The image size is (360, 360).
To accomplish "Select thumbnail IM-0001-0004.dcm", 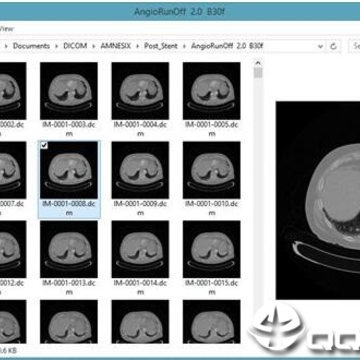I will click(x=140, y=91).
